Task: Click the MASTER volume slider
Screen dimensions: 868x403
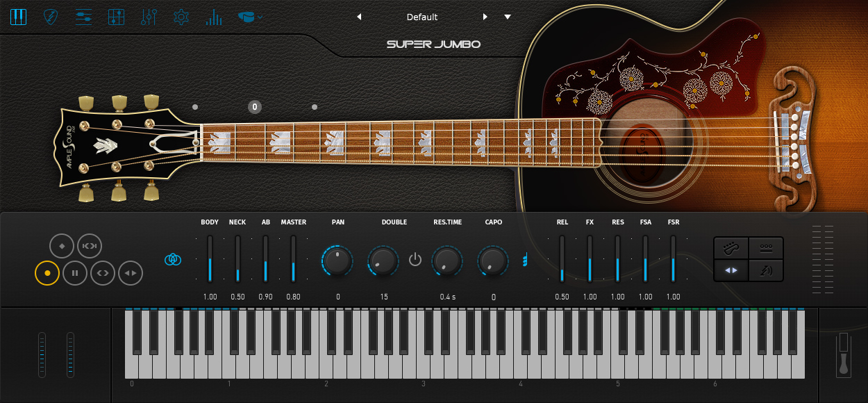Action: (293, 259)
